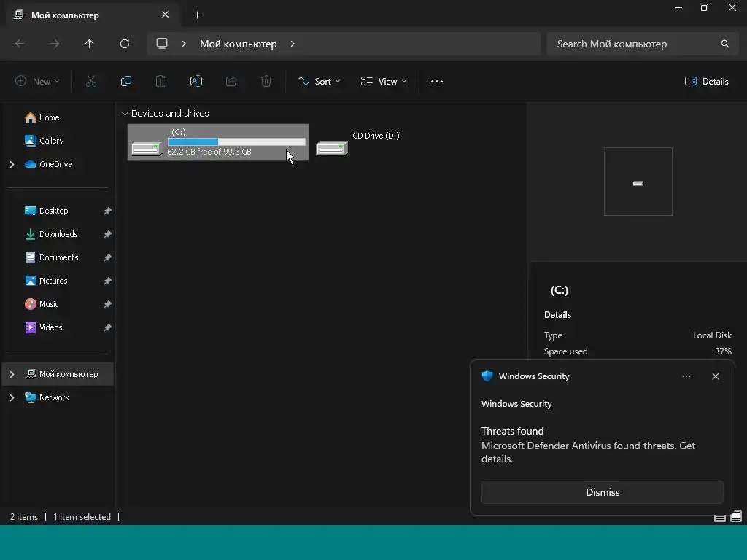Click the Мой компьютер window tab

(x=93, y=15)
